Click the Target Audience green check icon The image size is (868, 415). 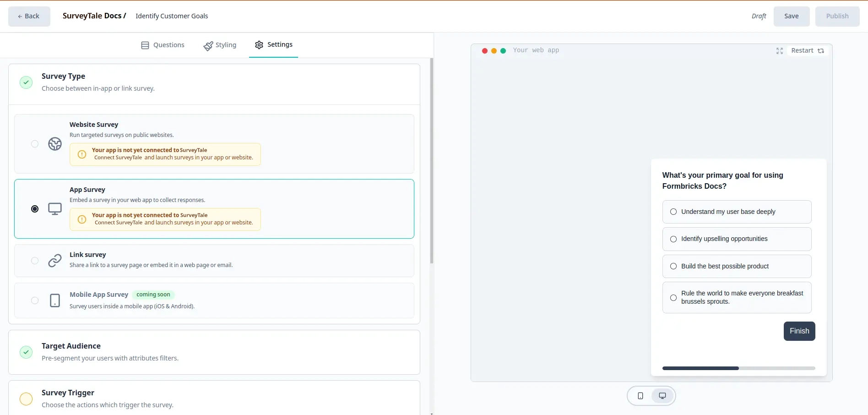point(26,352)
